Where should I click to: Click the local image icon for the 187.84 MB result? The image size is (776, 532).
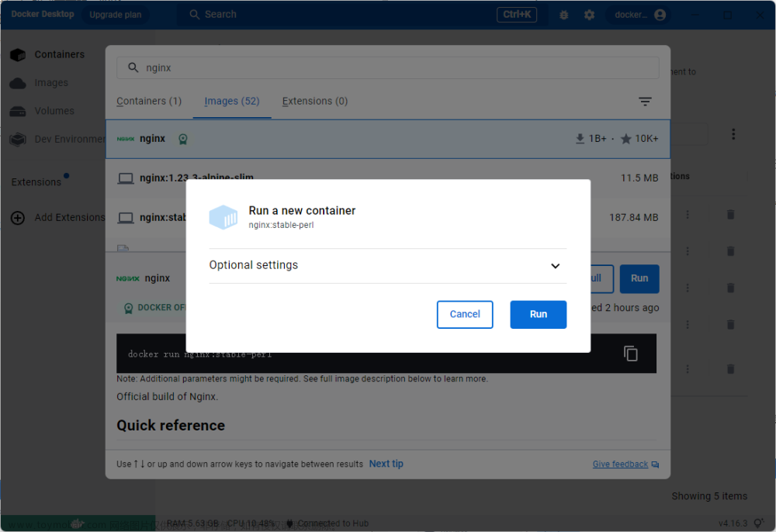125,218
